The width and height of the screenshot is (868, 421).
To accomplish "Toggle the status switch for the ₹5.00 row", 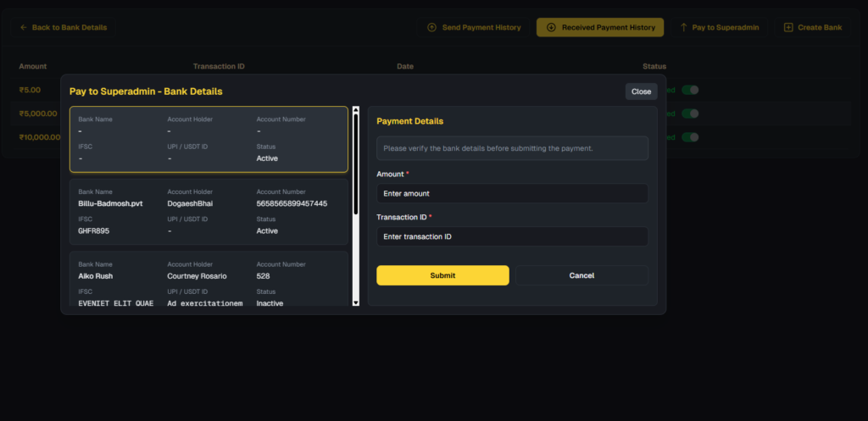I will (690, 90).
